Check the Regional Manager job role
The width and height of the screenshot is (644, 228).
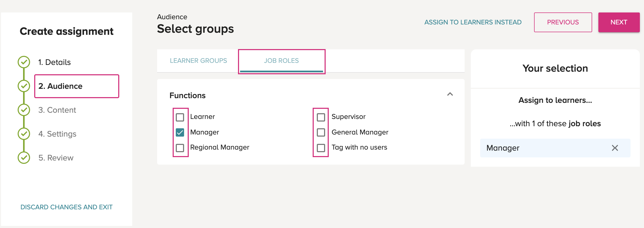click(180, 148)
